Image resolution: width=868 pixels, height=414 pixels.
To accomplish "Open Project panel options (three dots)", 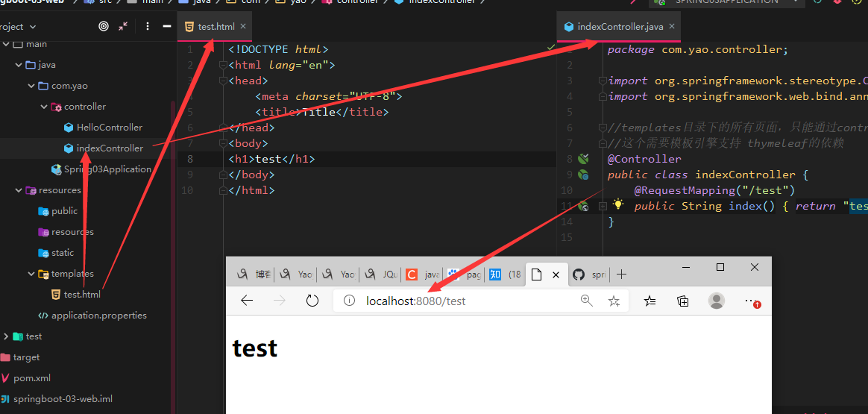I will click(147, 26).
